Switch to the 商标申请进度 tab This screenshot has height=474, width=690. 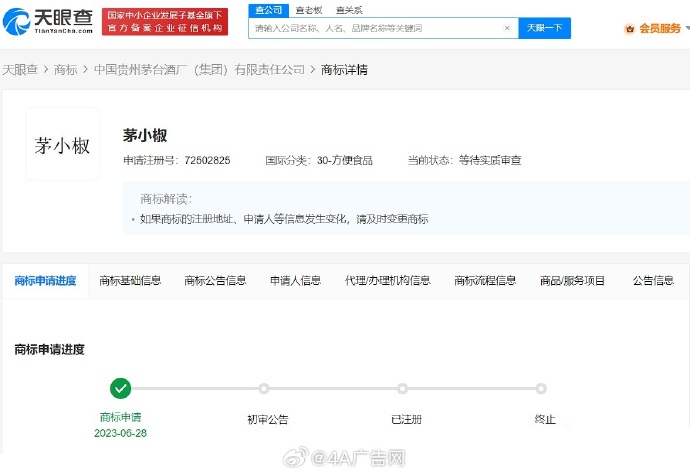click(x=45, y=281)
